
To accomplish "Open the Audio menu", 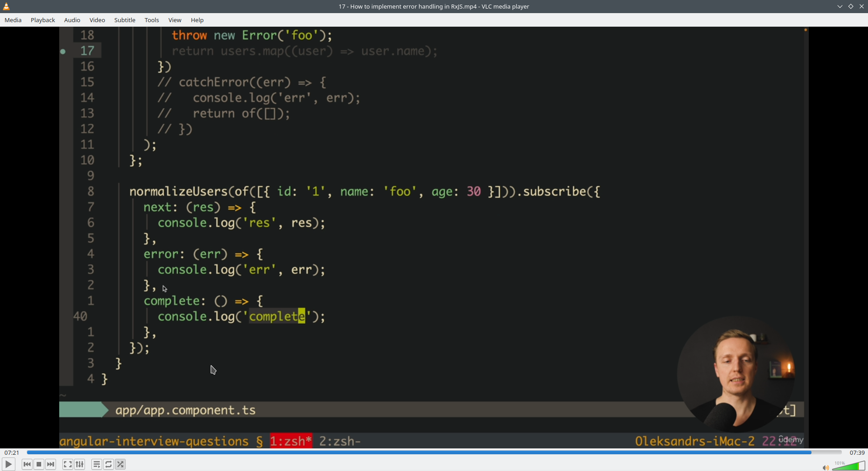I will click(72, 20).
